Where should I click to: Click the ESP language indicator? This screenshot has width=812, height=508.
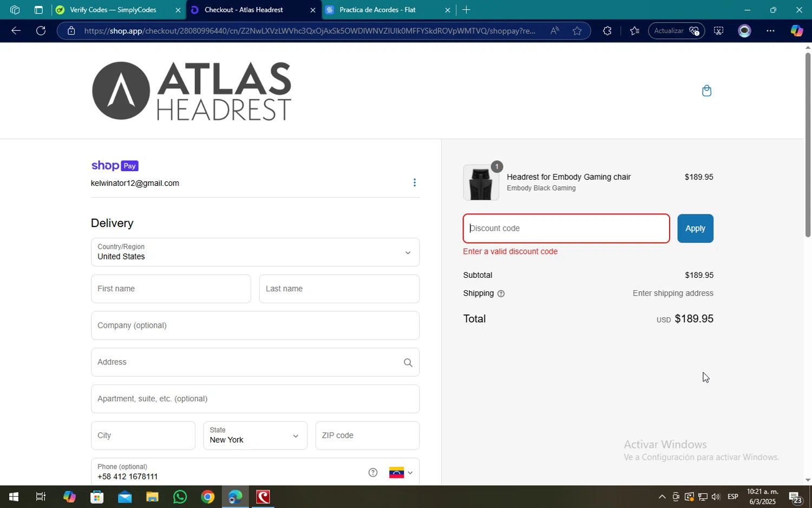pos(733,497)
